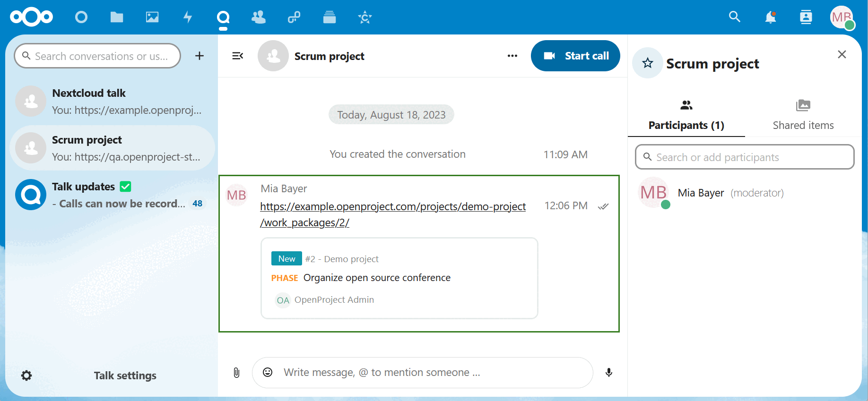This screenshot has width=868, height=401.
Task: Click the microphone voice message icon
Action: (609, 373)
